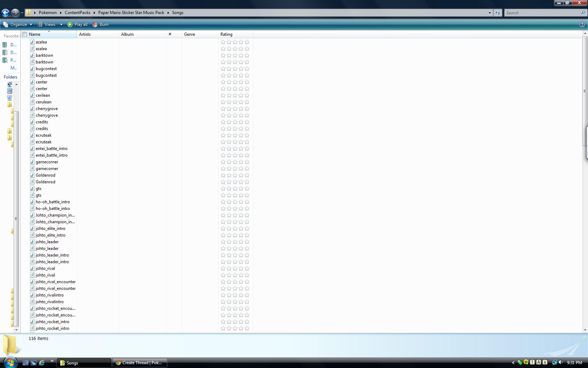Expand the Views dropdown arrow
The width and height of the screenshot is (588, 368).
point(61,25)
